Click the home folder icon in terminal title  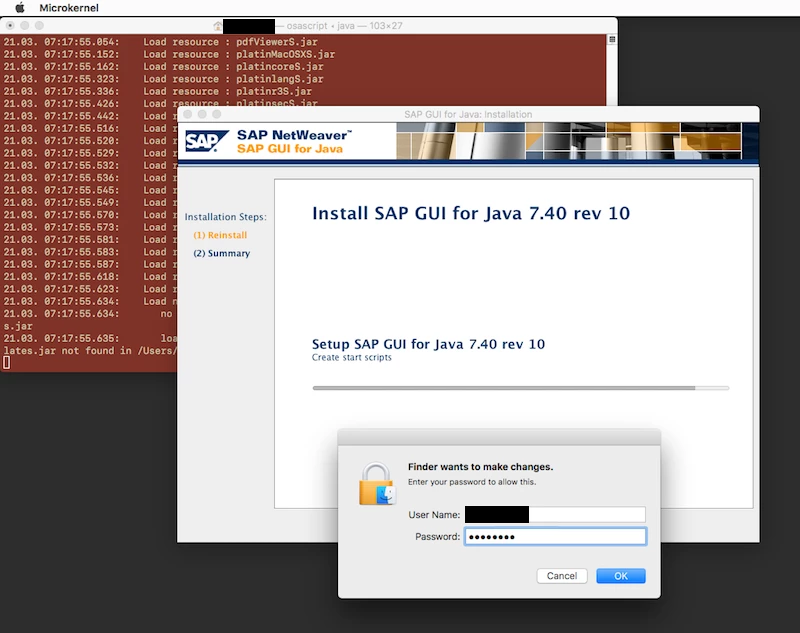pyautogui.click(x=218, y=26)
